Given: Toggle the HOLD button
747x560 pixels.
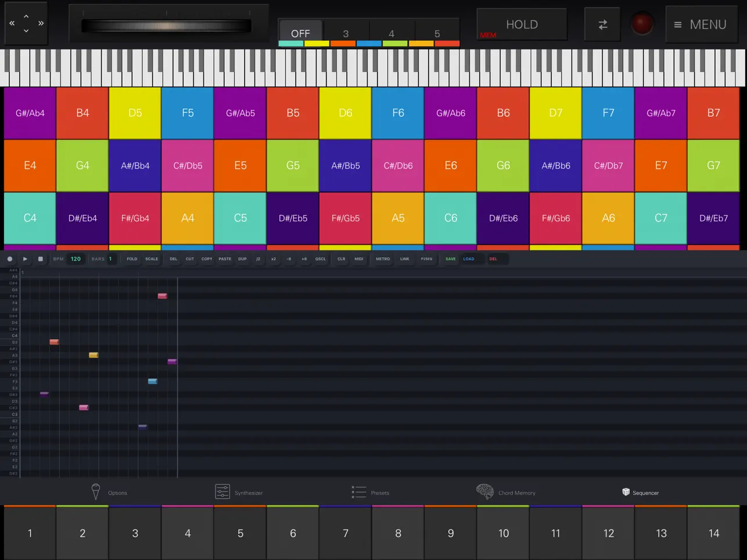Looking at the screenshot, I should pyautogui.click(x=522, y=24).
